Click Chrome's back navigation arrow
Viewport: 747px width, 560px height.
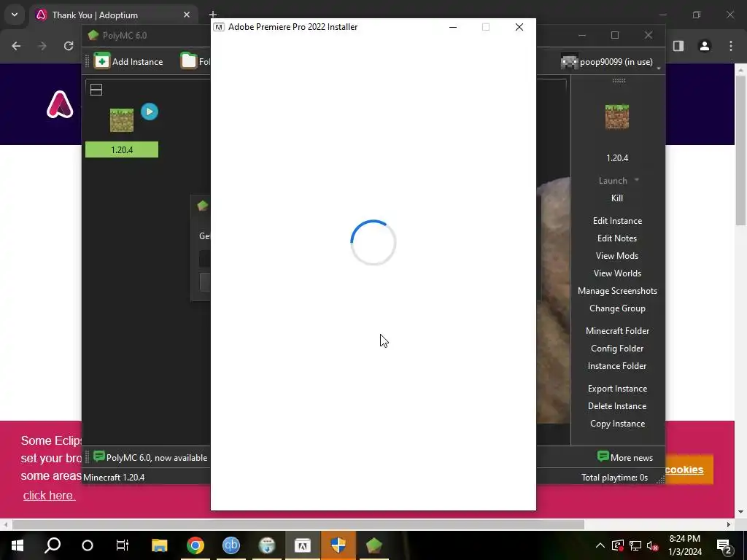[16, 46]
